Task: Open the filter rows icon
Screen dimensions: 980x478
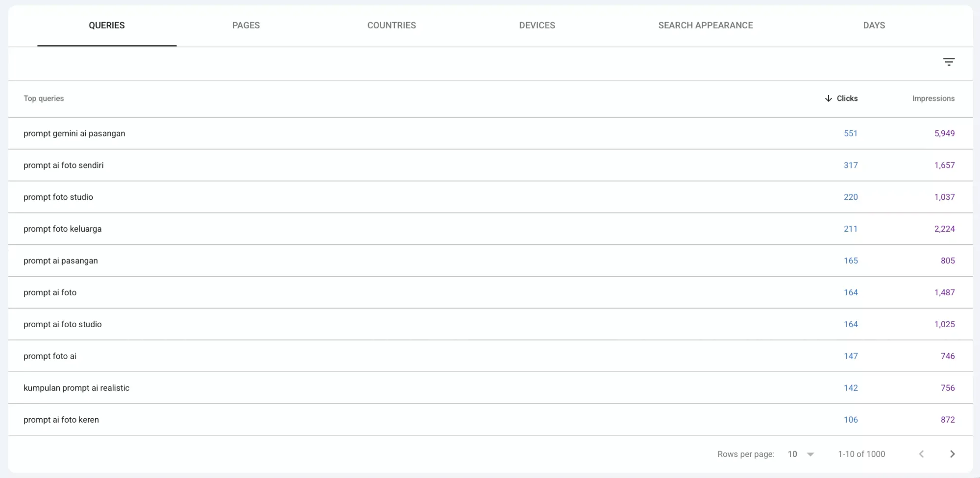Action: point(949,62)
